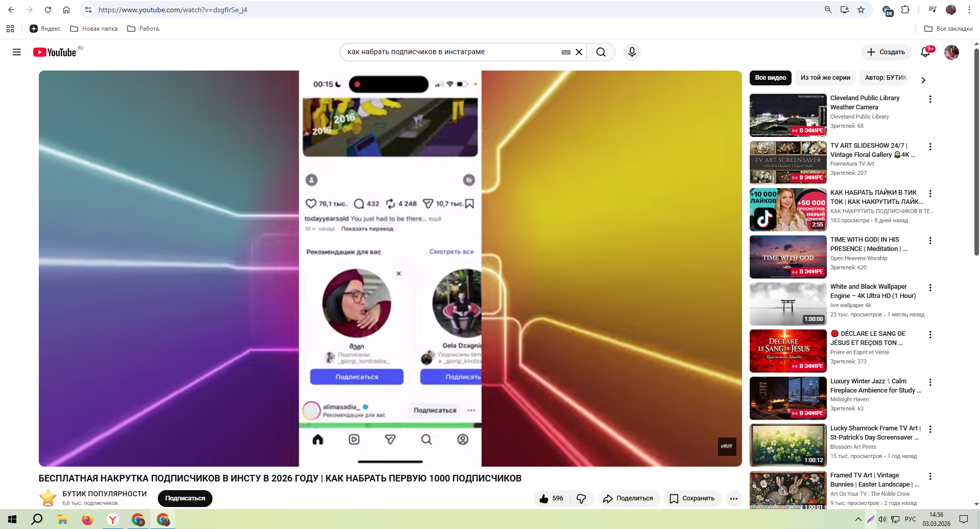
Task: Subscribe with the Подписаться button under the video
Action: [x=185, y=498]
